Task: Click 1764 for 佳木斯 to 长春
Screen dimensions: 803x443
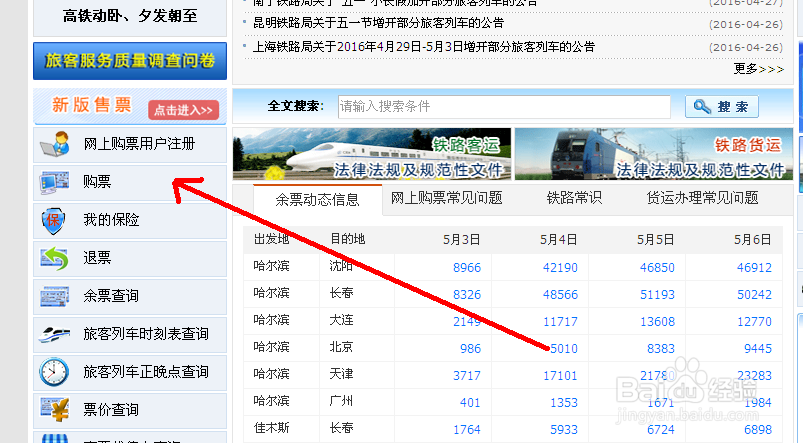Action: (x=467, y=430)
